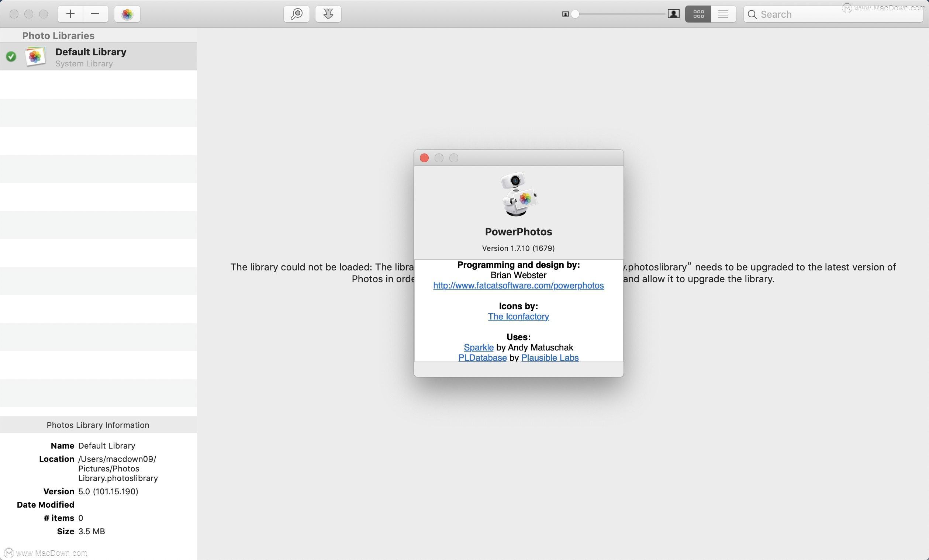Open library in Photos app icon
929x560 pixels.
127,14
